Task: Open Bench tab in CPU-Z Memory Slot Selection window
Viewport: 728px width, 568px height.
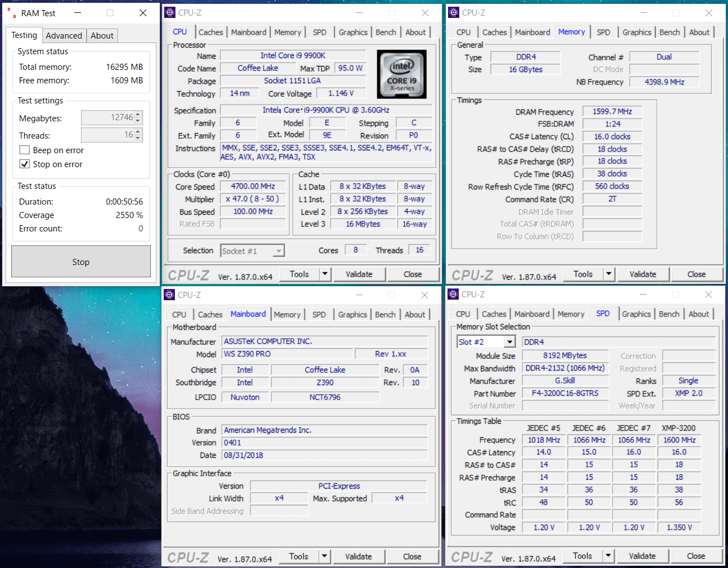Action: (x=669, y=314)
